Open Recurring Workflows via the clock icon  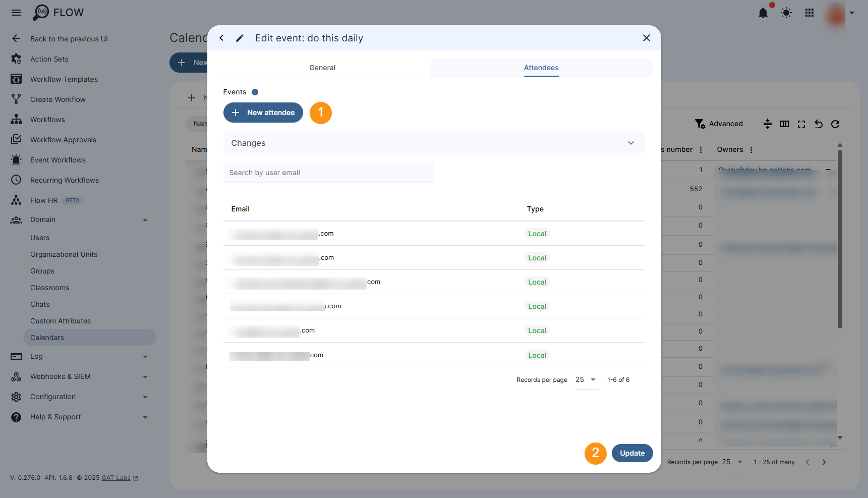[16, 180]
